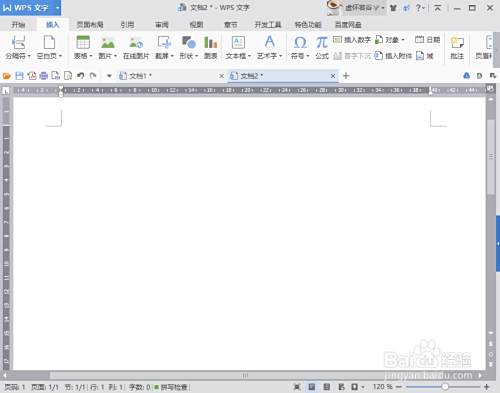This screenshot has width=500, height=393.
Task: Zoom out with the minus button
Action: tap(399, 387)
